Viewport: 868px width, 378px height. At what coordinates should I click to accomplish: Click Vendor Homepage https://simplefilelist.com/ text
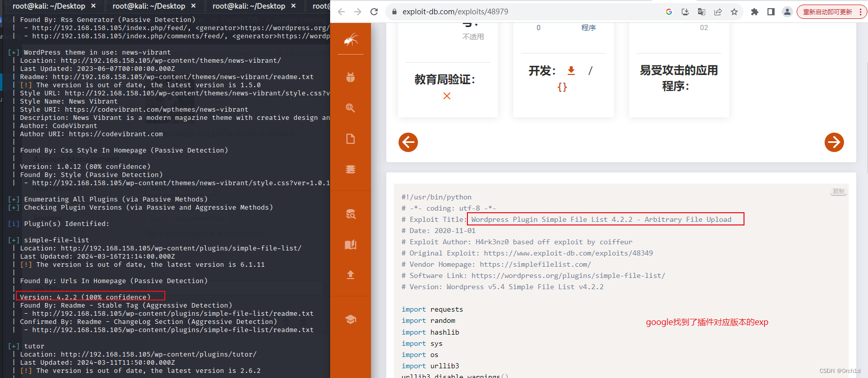pyautogui.click(x=535, y=264)
